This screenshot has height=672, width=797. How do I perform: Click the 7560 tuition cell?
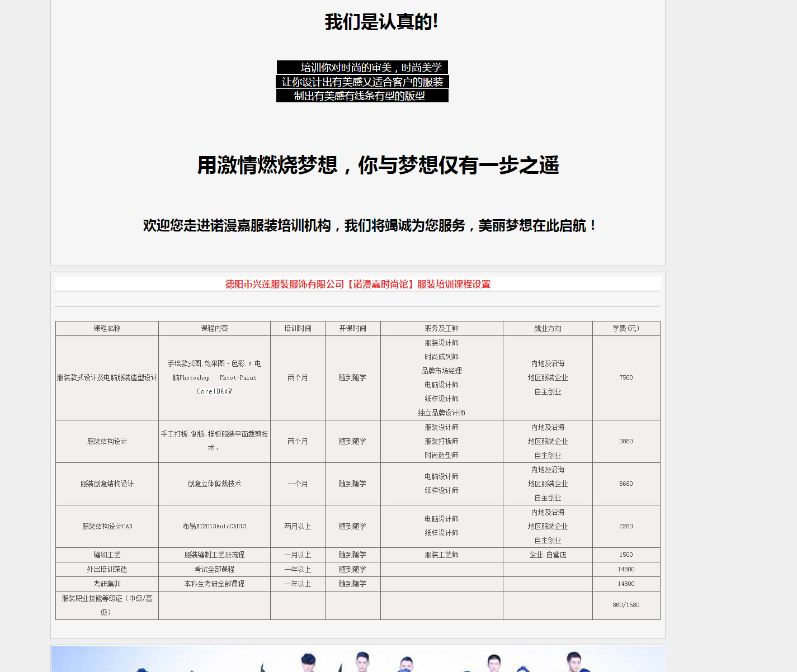(x=626, y=378)
